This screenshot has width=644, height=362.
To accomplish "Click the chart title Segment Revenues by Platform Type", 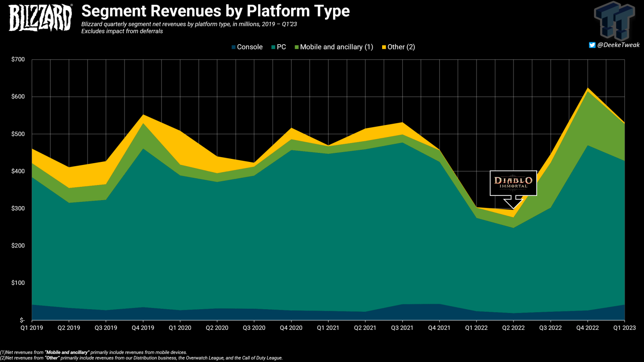I will (216, 11).
